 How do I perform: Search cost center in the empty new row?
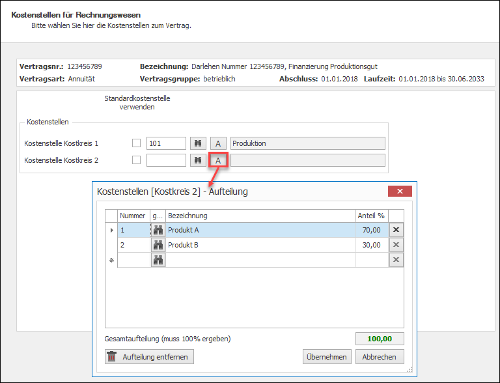[158, 260]
